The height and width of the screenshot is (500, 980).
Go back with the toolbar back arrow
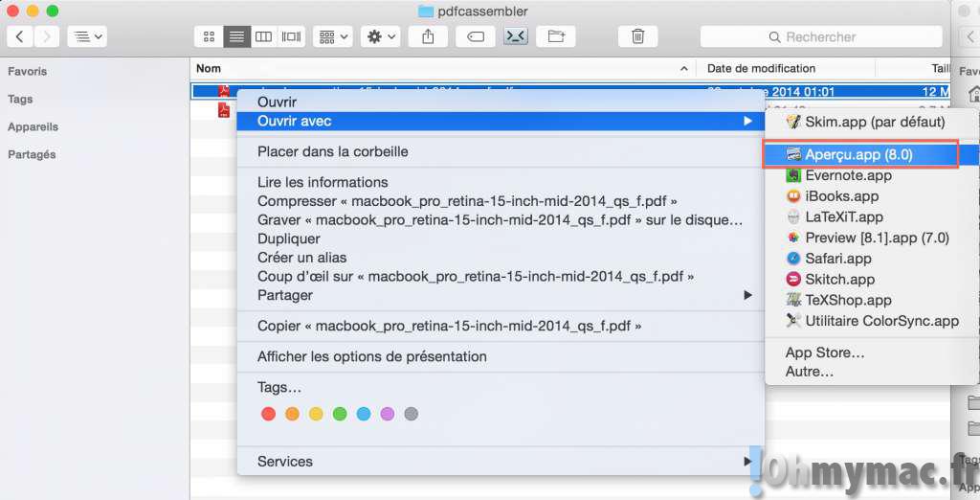[x=20, y=37]
